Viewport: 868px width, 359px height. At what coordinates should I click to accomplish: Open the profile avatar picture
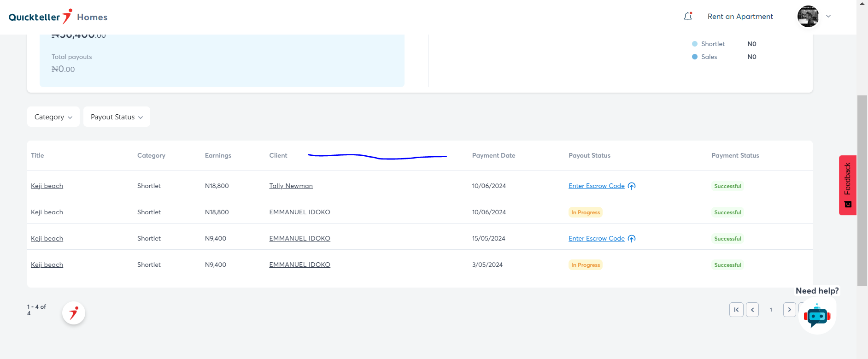pos(808,17)
